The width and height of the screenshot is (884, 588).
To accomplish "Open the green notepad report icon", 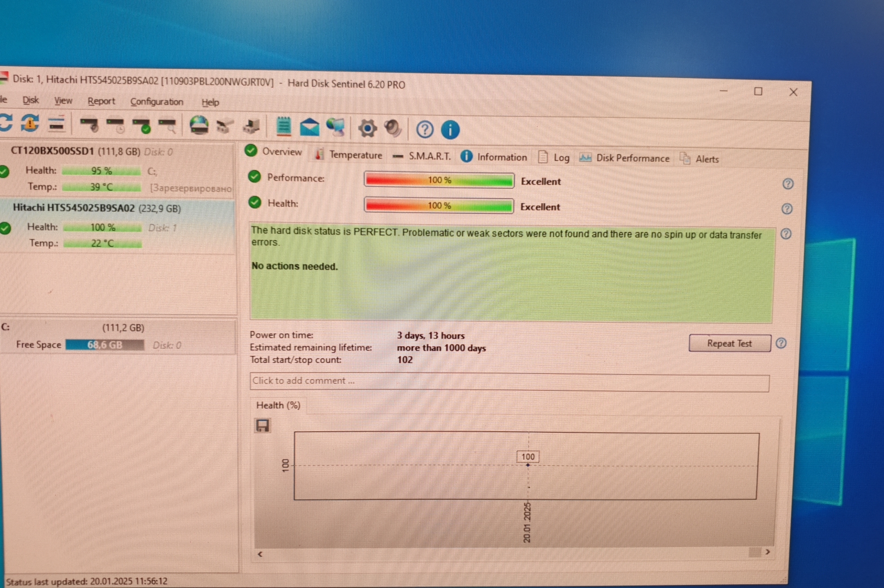I will pyautogui.click(x=283, y=126).
